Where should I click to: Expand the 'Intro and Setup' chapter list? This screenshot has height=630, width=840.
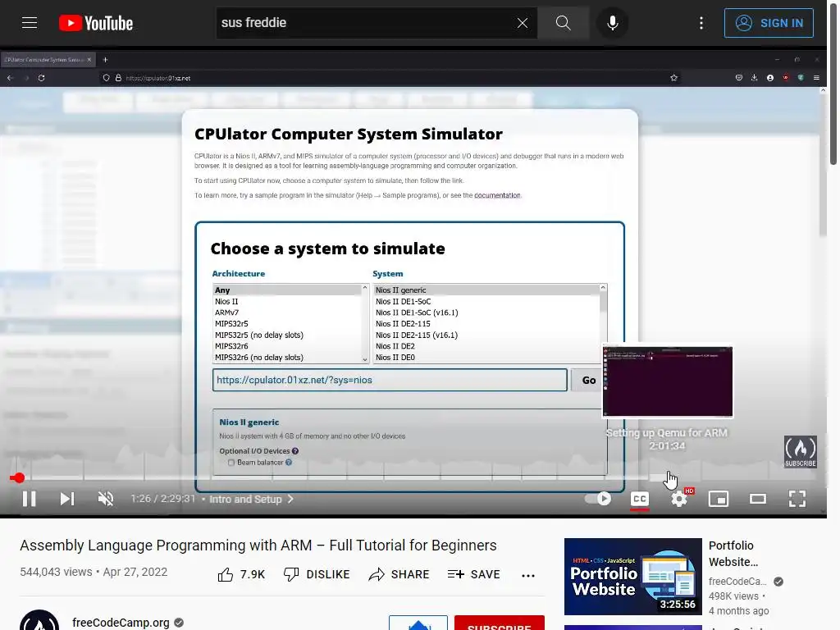[251, 499]
